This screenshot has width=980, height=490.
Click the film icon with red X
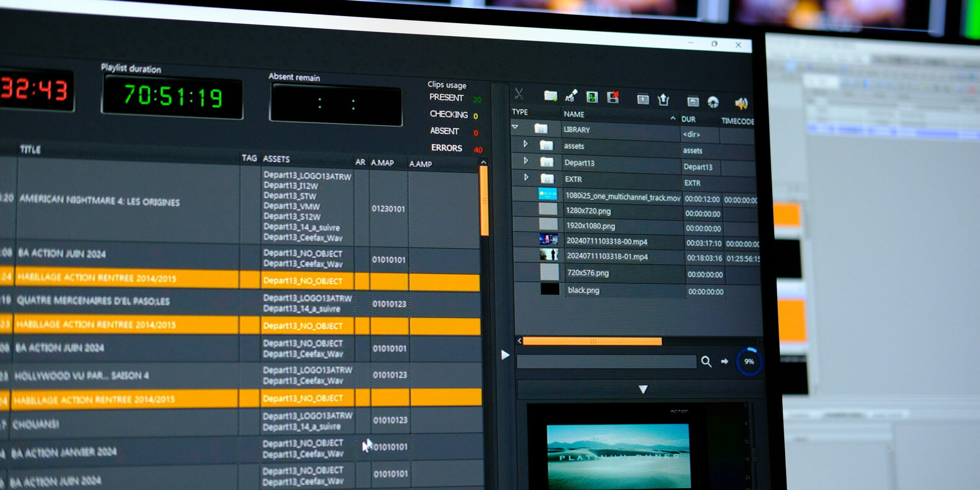coord(613,97)
